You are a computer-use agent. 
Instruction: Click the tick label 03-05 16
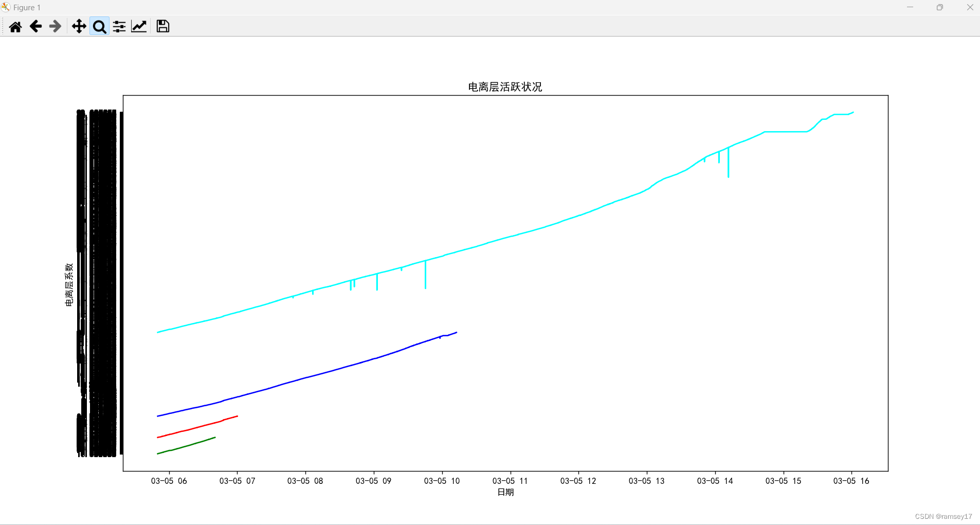pyautogui.click(x=851, y=481)
